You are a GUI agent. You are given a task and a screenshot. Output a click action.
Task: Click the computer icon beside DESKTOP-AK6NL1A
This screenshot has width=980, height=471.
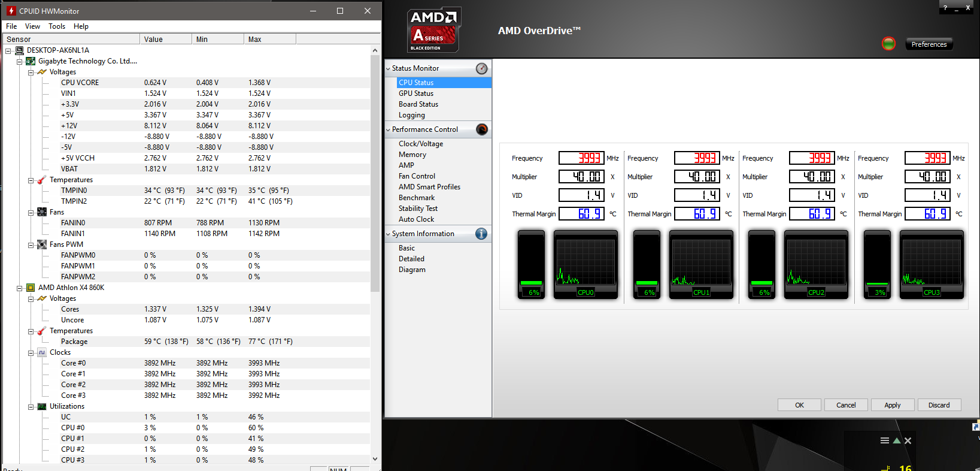pyautogui.click(x=19, y=50)
